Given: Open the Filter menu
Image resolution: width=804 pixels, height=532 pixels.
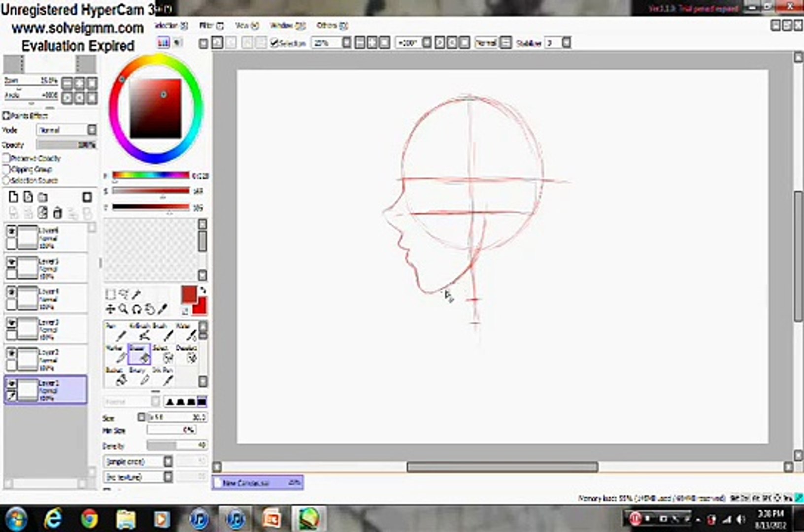Looking at the screenshot, I should (x=211, y=25).
